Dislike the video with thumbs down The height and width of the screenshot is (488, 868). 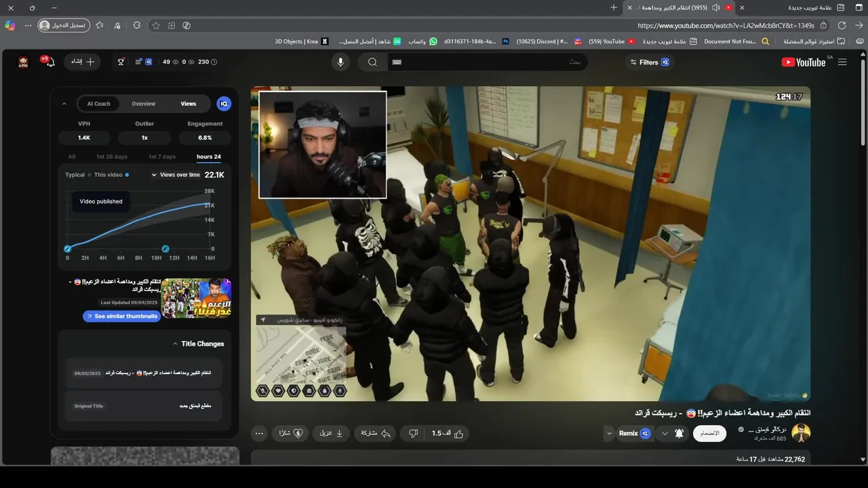pos(412,433)
